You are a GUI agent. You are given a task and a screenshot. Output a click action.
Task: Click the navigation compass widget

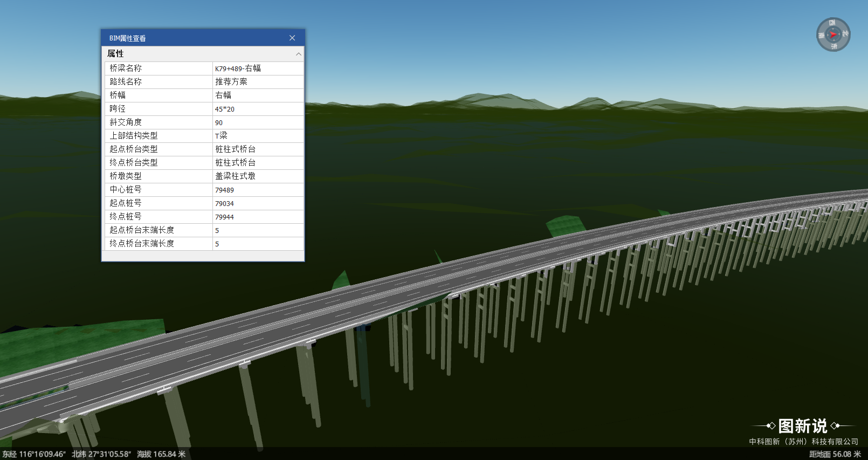coord(833,35)
